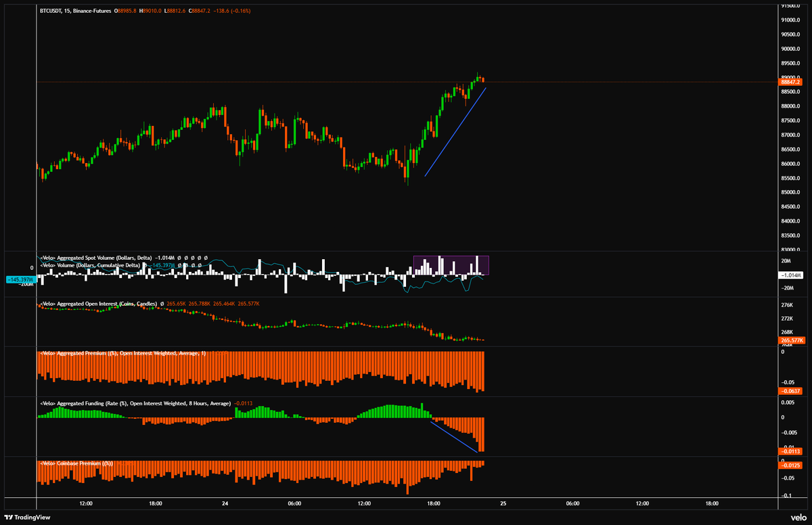
Task: Select the close value C88847.2 in legend
Action: (x=201, y=12)
